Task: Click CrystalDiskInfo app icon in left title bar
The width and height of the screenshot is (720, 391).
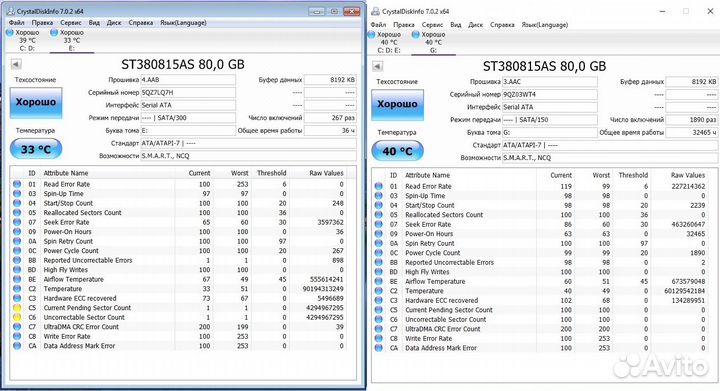Action: 11,11
